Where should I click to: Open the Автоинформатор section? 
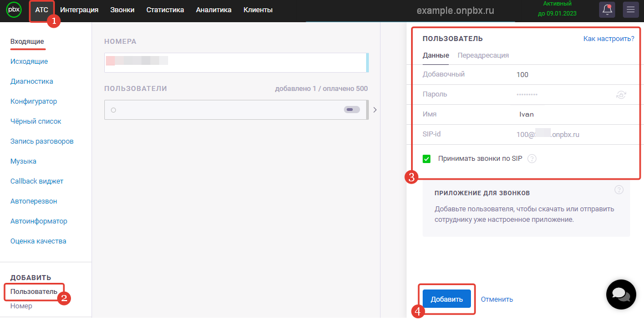point(39,221)
